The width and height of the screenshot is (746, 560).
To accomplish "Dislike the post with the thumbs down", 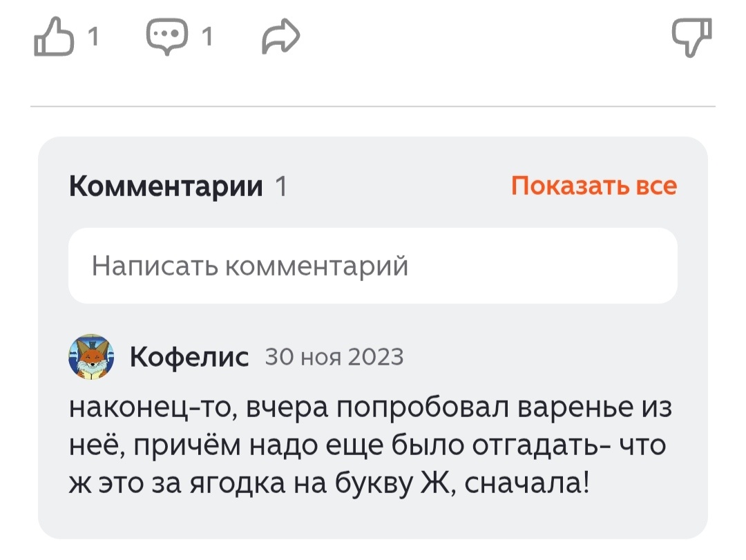I will 693,36.
